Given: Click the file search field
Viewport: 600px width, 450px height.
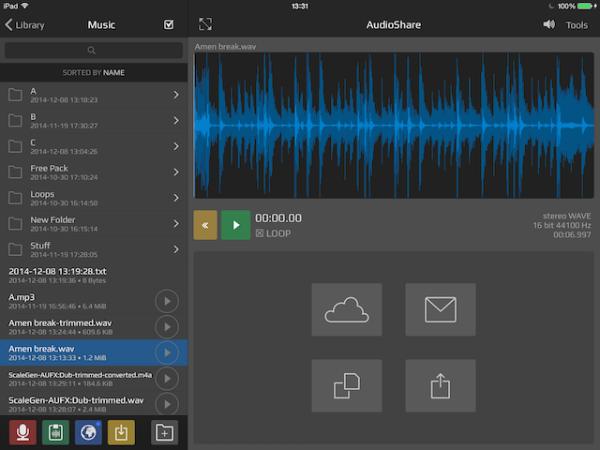Looking at the screenshot, I should [x=93, y=50].
